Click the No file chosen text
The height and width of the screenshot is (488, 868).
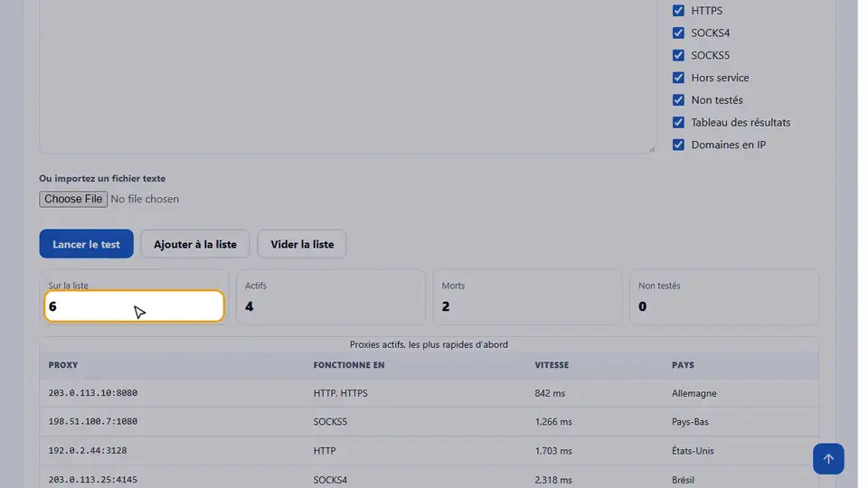pos(145,199)
